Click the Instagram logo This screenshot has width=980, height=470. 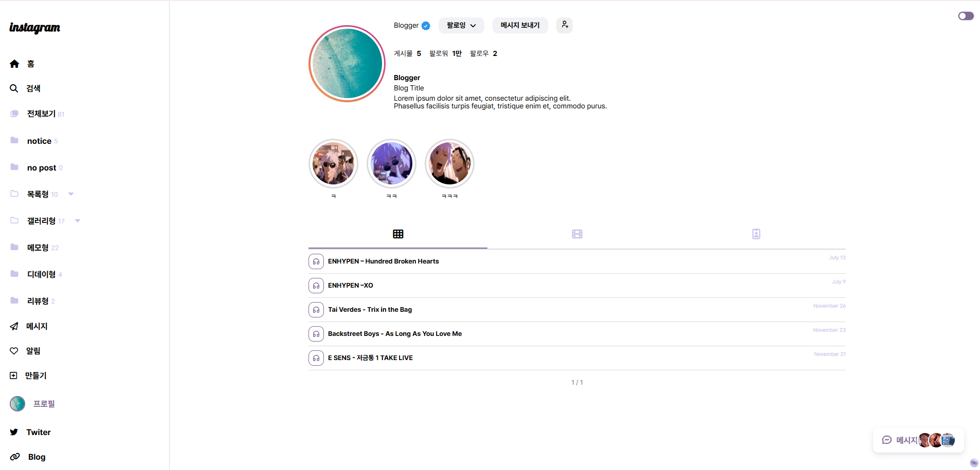click(34, 28)
